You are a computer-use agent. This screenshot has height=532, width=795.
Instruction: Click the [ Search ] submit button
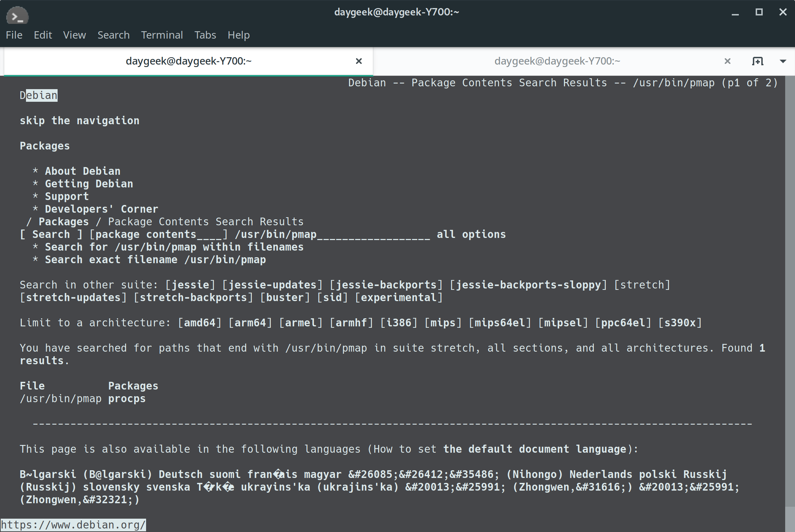click(51, 234)
